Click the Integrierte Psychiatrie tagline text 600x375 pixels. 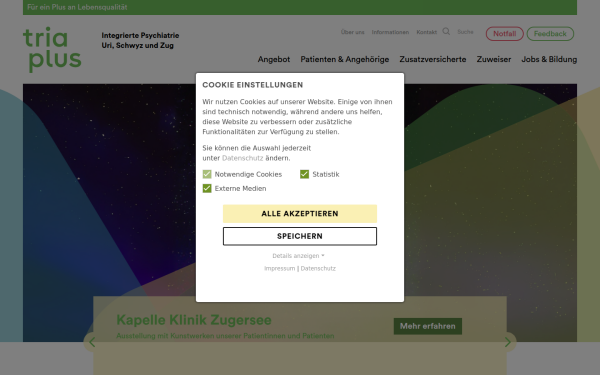[140, 40]
